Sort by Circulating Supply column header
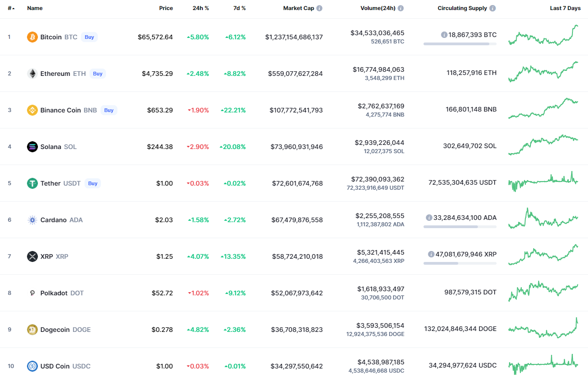588x379 pixels. (462, 8)
